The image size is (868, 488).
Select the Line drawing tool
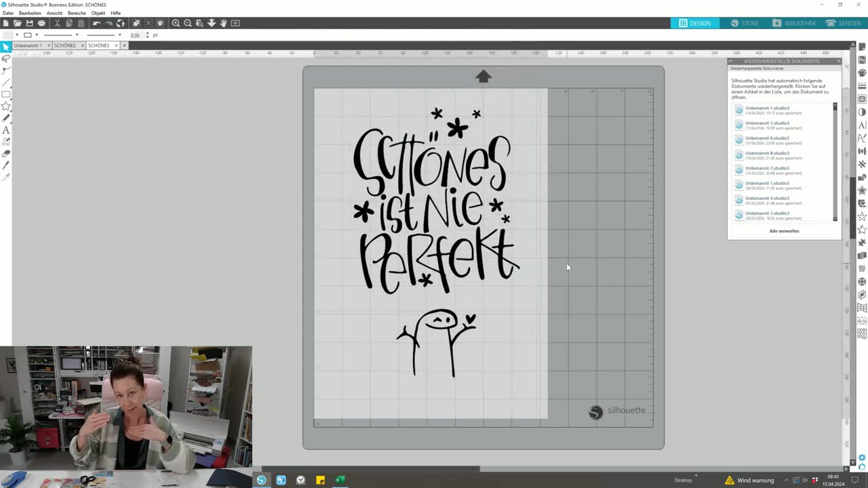(6, 82)
